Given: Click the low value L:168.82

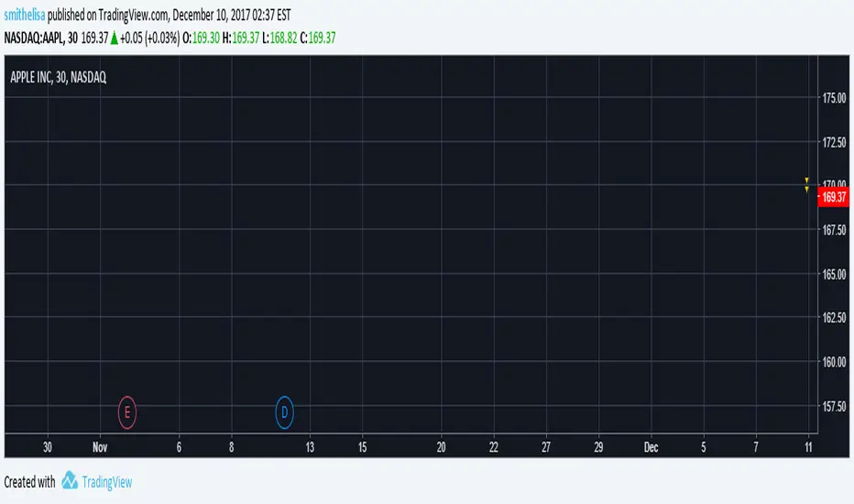Looking at the screenshot, I should (x=279, y=38).
